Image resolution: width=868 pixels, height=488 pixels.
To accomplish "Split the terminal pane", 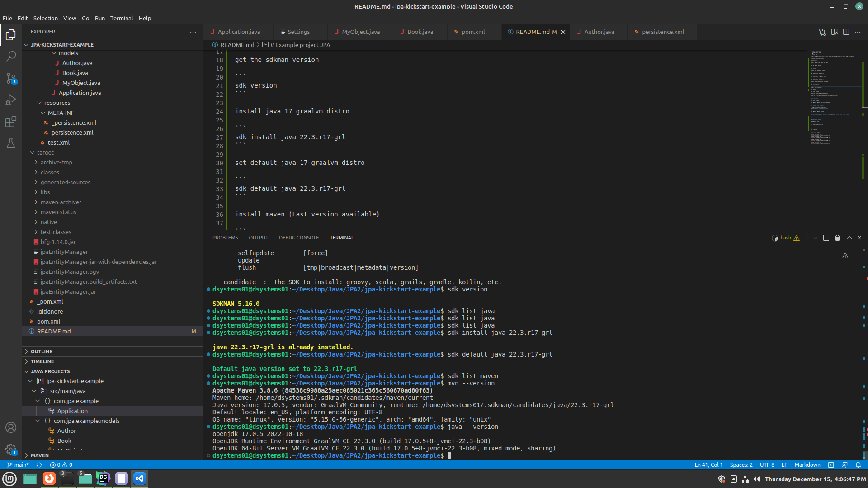I will [x=826, y=238].
